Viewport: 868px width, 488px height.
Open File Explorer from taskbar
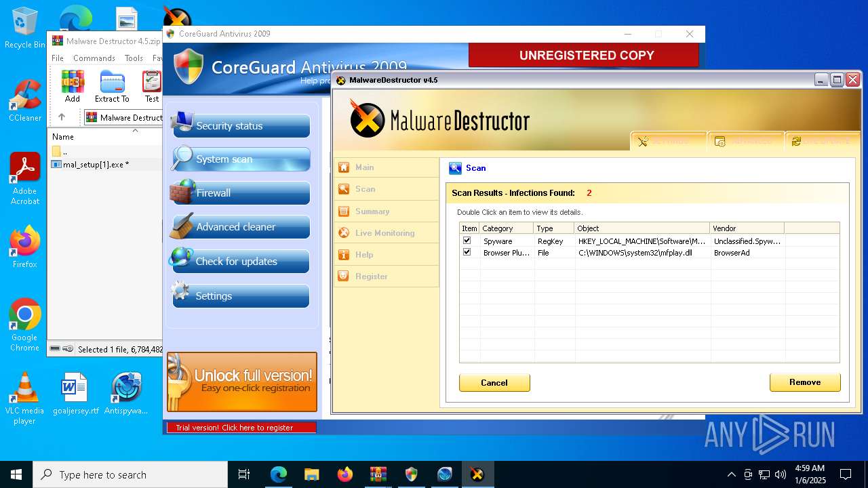pos(311,474)
